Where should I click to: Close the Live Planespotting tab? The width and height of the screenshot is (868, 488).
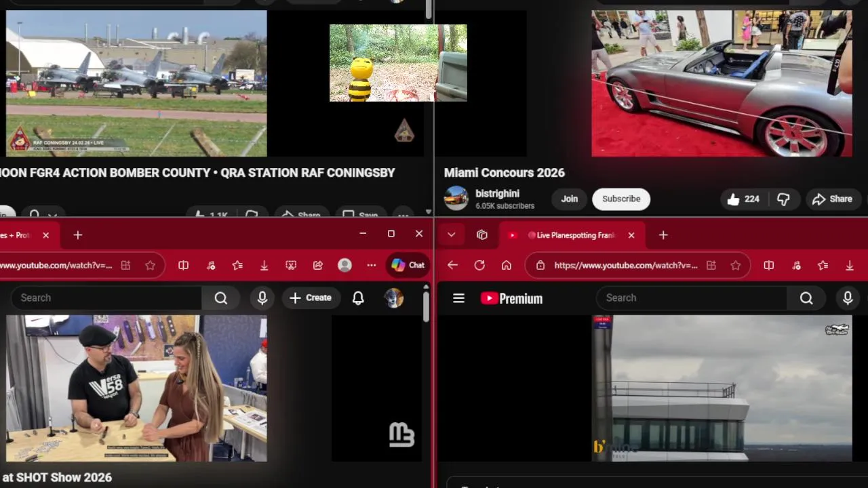[x=631, y=235]
